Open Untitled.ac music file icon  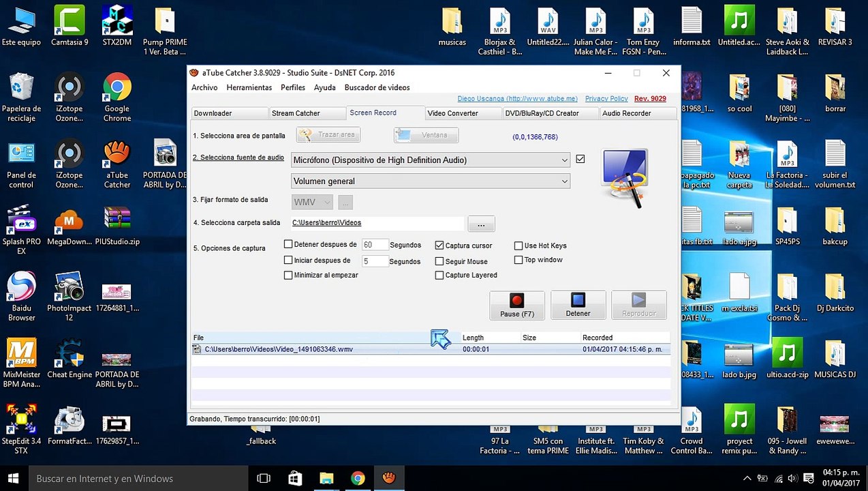[739, 25]
